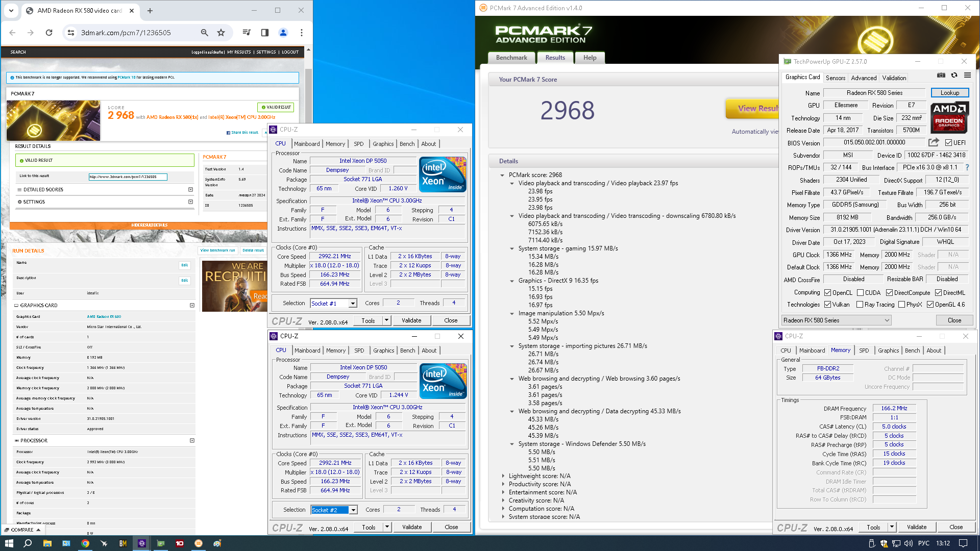The width and height of the screenshot is (980, 551).
Task: Go back in Chrome browser
Action: pyautogui.click(x=13, y=33)
